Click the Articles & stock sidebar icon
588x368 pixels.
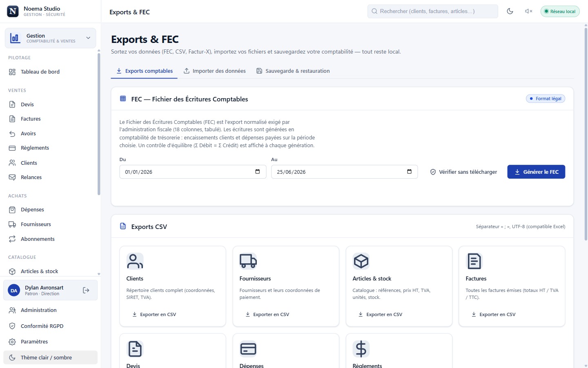[12, 272]
